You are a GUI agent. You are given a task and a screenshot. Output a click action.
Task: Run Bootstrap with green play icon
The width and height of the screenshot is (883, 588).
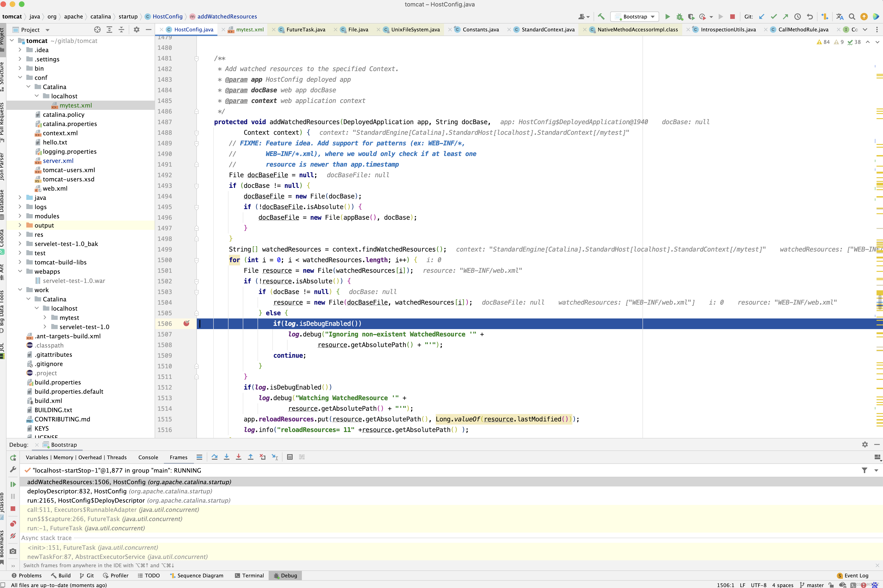(667, 17)
